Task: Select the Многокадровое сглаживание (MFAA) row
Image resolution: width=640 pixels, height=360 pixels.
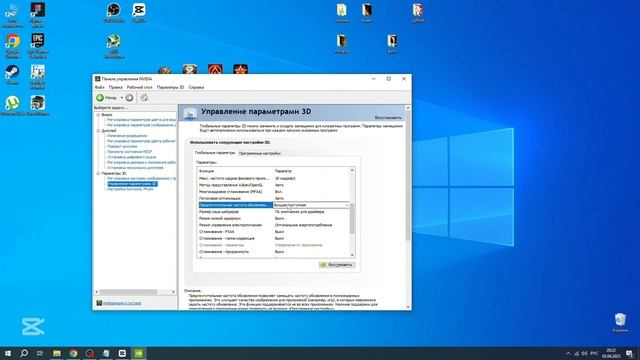Action: point(273,191)
